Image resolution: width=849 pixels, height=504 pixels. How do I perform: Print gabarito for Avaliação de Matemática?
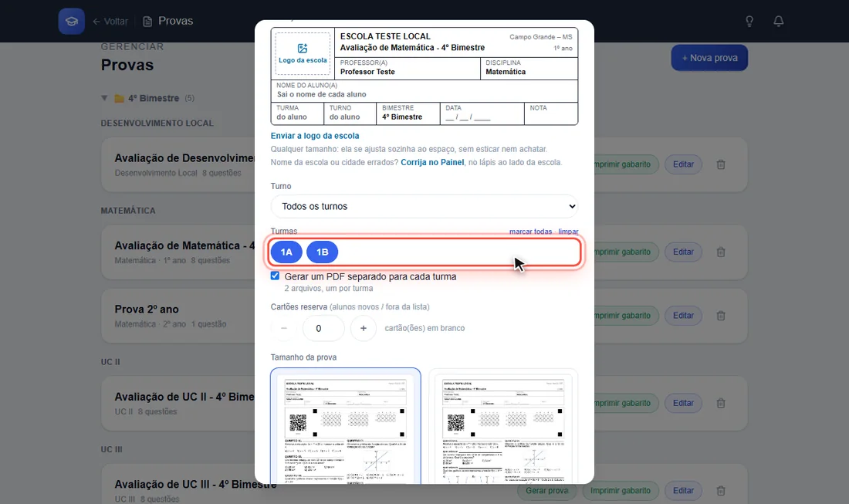point(627,252)
